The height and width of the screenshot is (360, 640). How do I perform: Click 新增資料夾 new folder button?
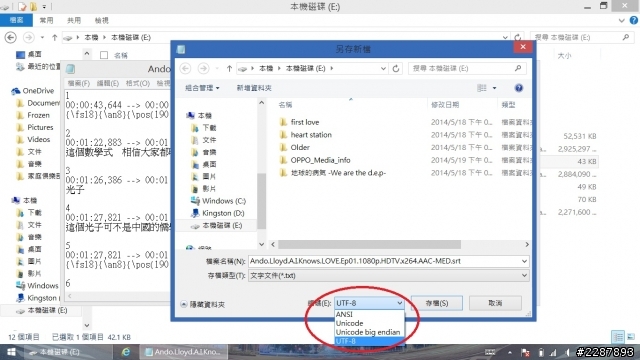254,88
